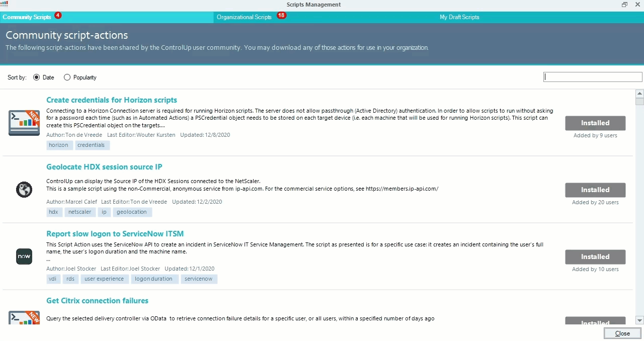Image resolution: width=644 pixels, height=341 pixels.
Task: Click the script search input field
Action: pyautogui.click(x=593, y=77)
